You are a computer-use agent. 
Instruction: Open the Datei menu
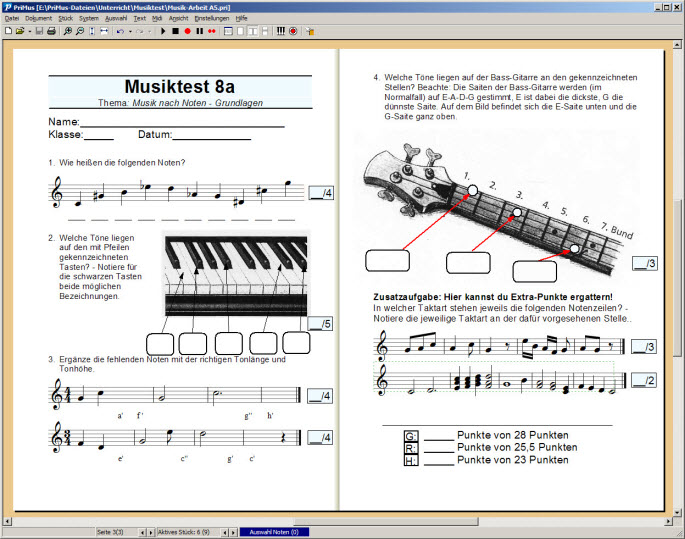[x=12, y=18]
